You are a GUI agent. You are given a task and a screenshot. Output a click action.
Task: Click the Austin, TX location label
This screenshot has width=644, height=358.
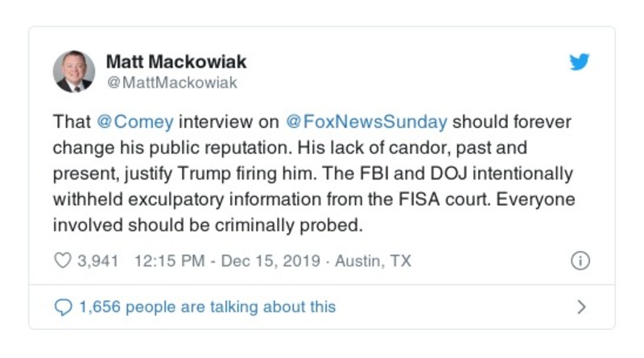pyautogui.click(x=373, y=261)
